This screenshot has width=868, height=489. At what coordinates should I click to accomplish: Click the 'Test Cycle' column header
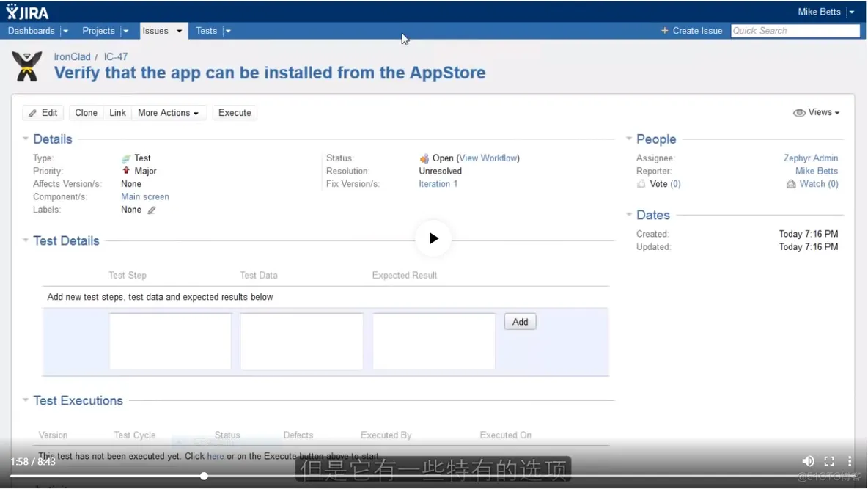[134, 435]
